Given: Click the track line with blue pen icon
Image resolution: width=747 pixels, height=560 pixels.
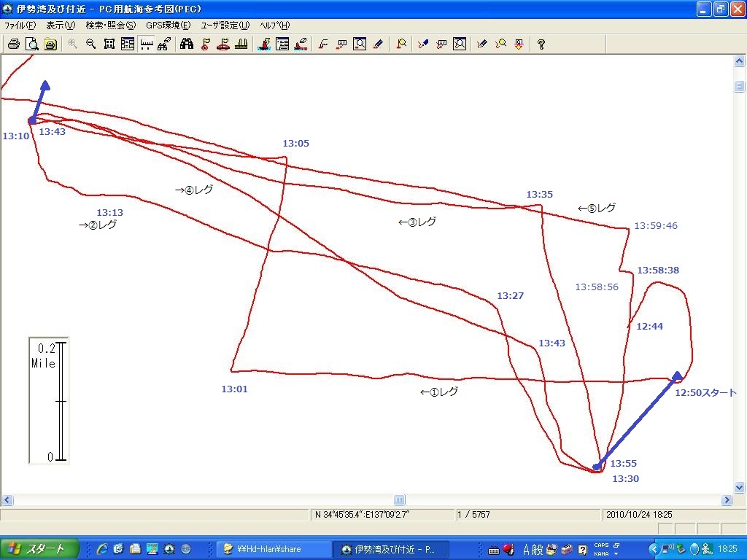Looking at the screenshot, I should coord(423,44).
